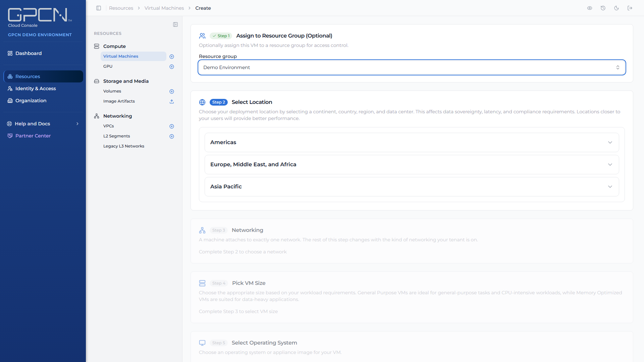Viewport: 644px width, 362px height.
Task: Open Legacy L3 Networks item
Action: tap(133, 146)
